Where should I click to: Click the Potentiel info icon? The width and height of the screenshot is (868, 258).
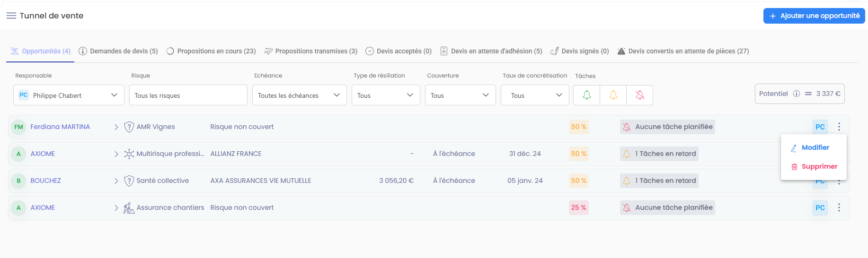(x=797, y=94)
